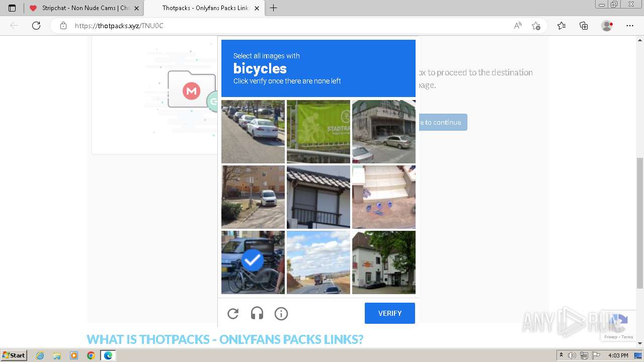Viewport: 644px width, 362px height.
Task: Open the Windows Start menu
Action: 14,355
